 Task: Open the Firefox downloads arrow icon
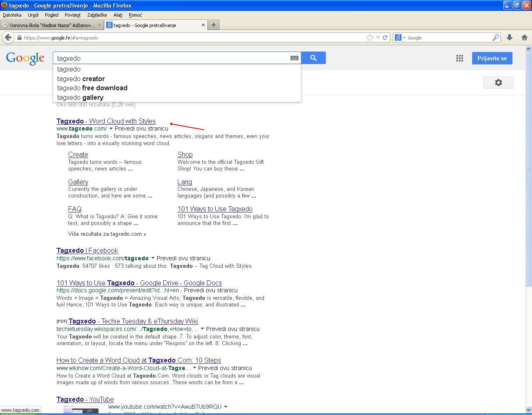[510, 37]
